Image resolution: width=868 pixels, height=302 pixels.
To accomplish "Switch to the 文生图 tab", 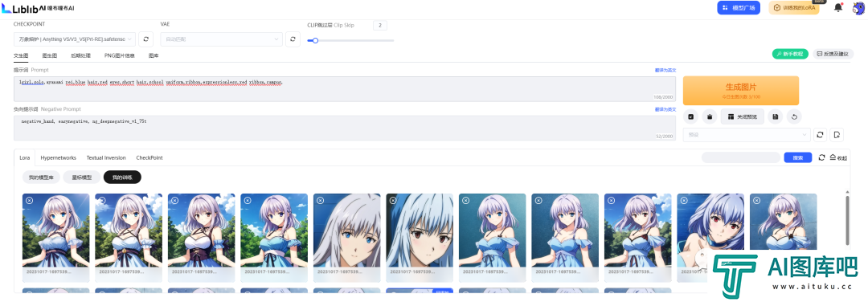I will pyautogui.click(x=21, y=56).
